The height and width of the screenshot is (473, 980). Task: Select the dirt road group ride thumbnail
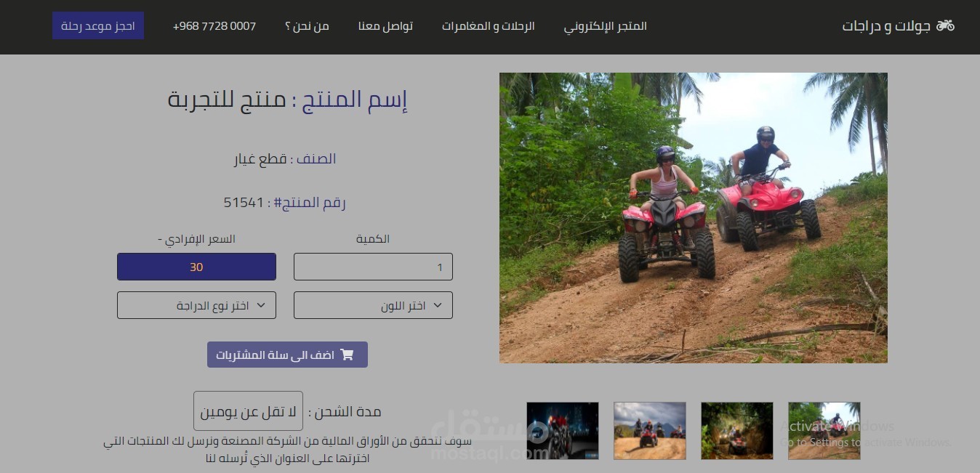(x=650, y=431)
